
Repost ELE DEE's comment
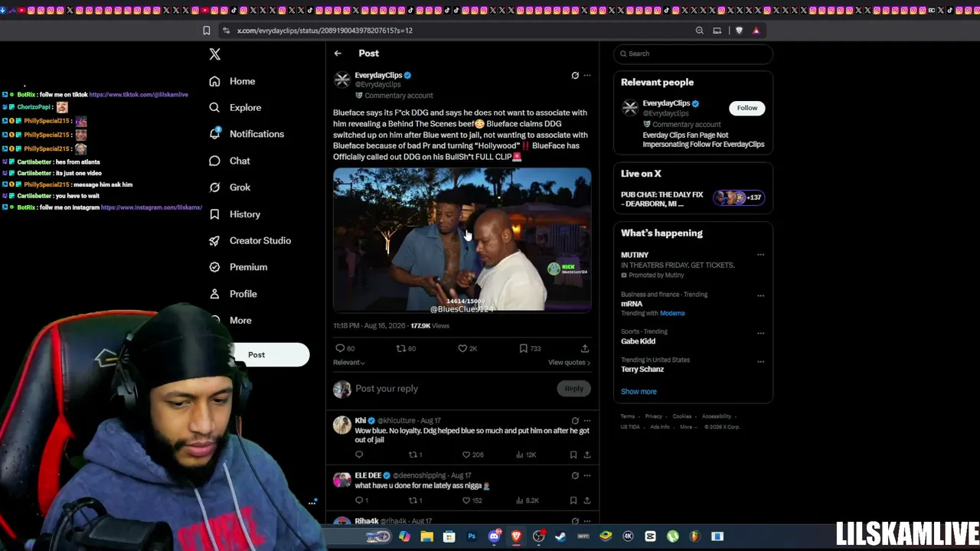(x=415, y=500)
